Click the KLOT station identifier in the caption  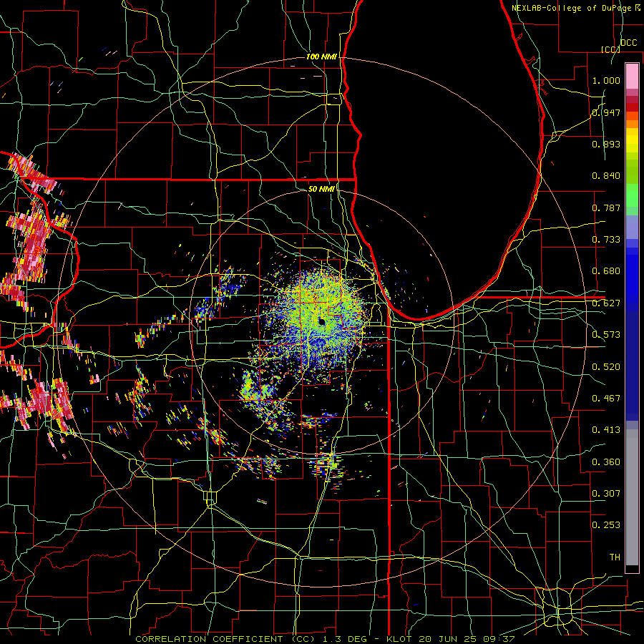399,639
